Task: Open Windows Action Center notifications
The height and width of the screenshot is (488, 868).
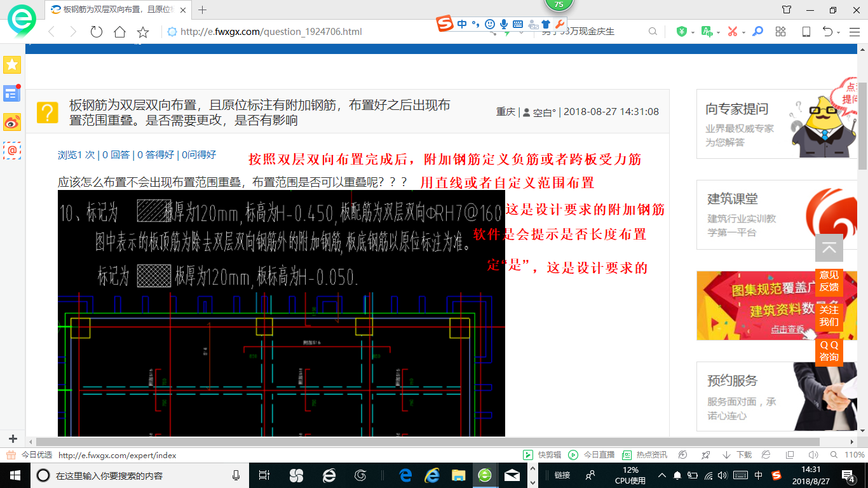Action: [x=848, y=475]
